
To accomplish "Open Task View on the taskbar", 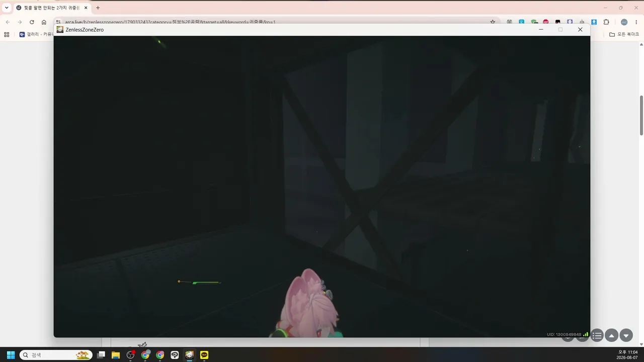I will [101, 355].
